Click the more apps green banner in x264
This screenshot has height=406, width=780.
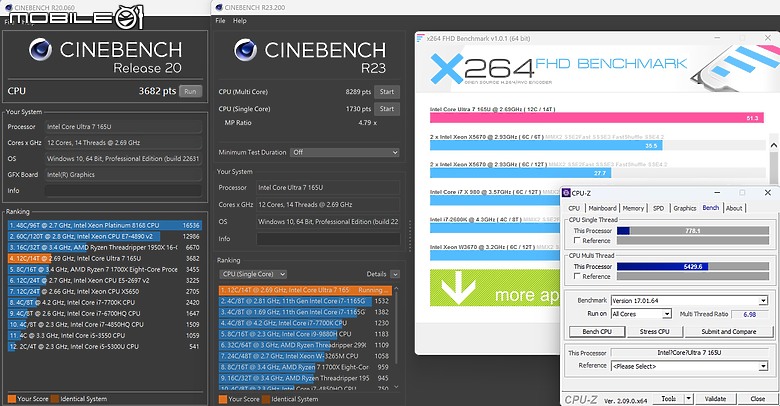[495, 288]
